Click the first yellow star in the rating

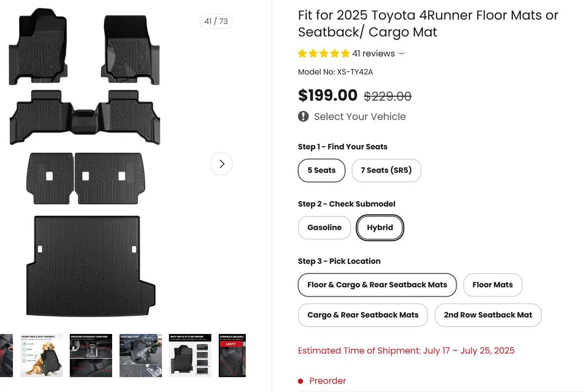302,53
